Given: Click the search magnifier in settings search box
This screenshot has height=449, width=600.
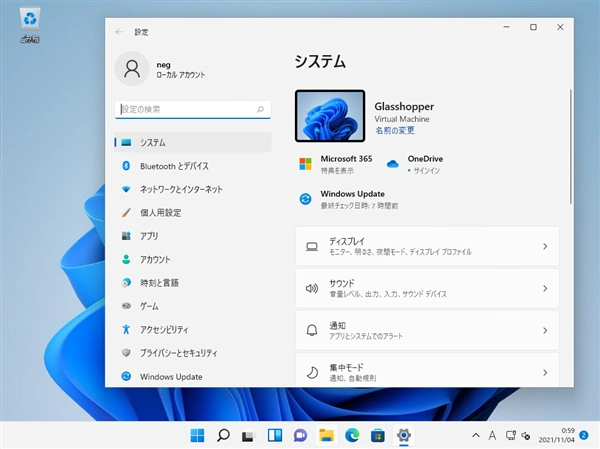Looking at the screenshot, I should click(x=260, y=109).
